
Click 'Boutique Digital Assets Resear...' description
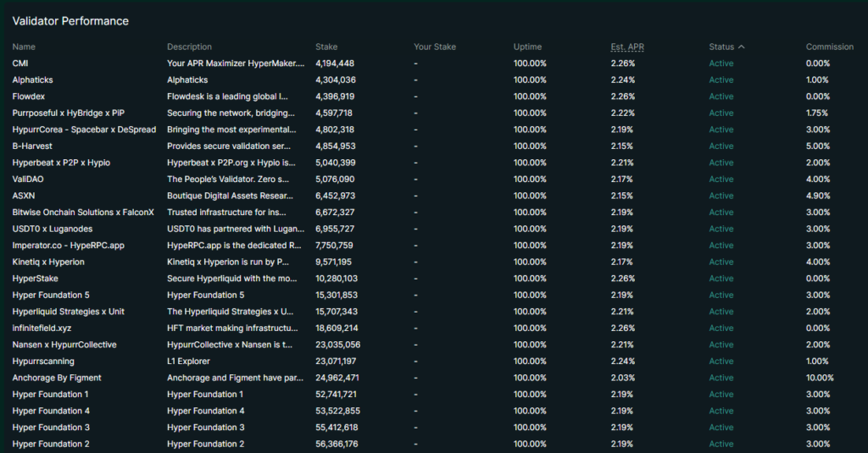pyautogui.click(x=231, y=196)
